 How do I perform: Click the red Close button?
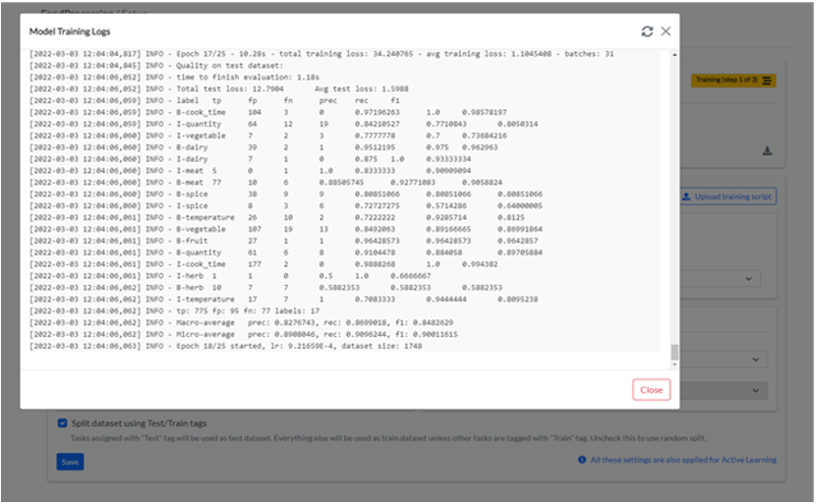click(651, 390)
